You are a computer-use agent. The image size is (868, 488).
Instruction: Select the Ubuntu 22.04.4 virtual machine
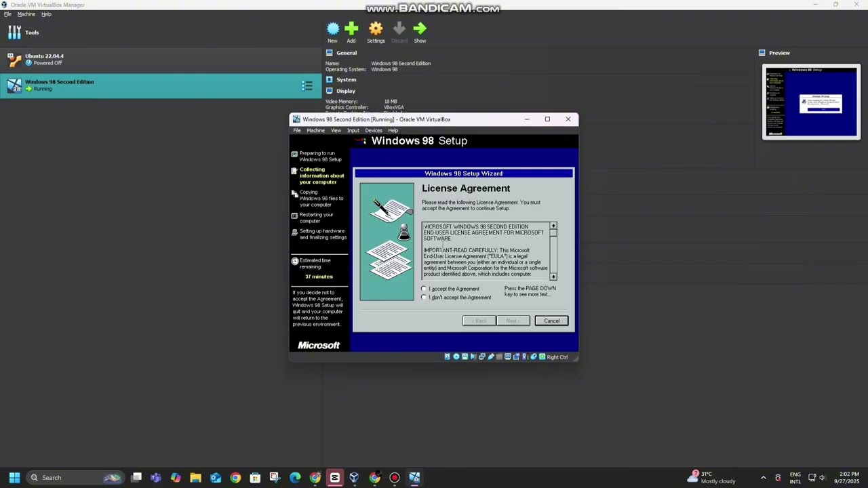[x=161, y=60]
